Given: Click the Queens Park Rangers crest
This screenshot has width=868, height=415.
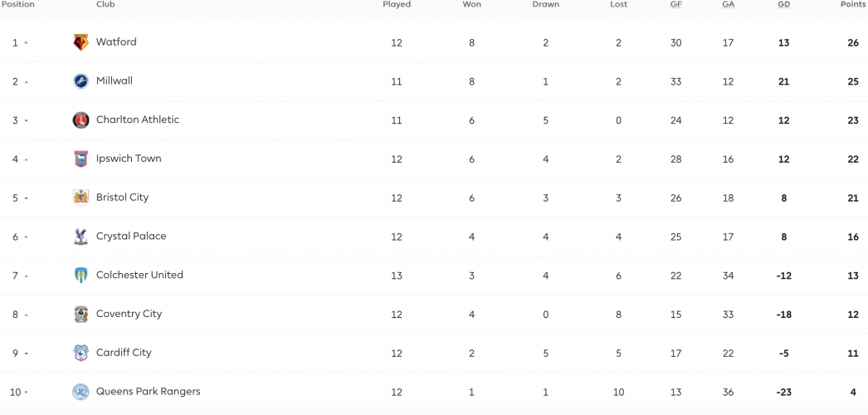Looking at the screenshot, I should [80, 392].
